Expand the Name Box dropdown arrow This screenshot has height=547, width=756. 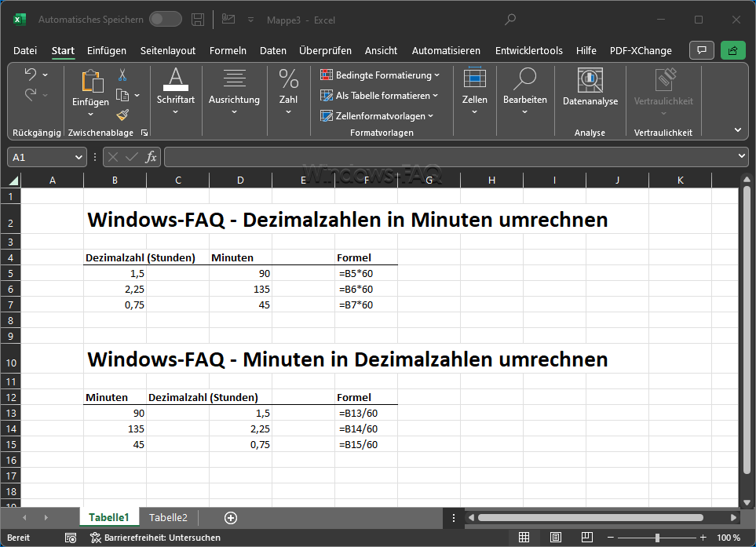79,157
